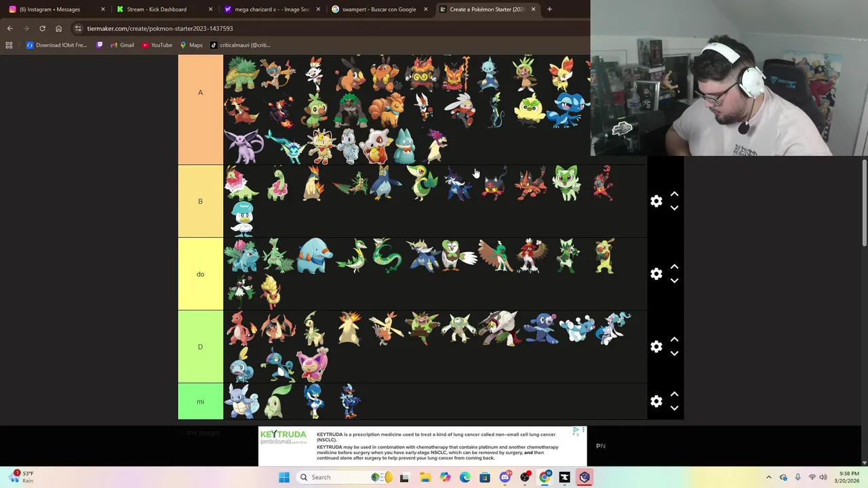The height and width of the screenshot is (488, 868).
Task: Open settings gear for tier B
Action: [x=656, y=201]
